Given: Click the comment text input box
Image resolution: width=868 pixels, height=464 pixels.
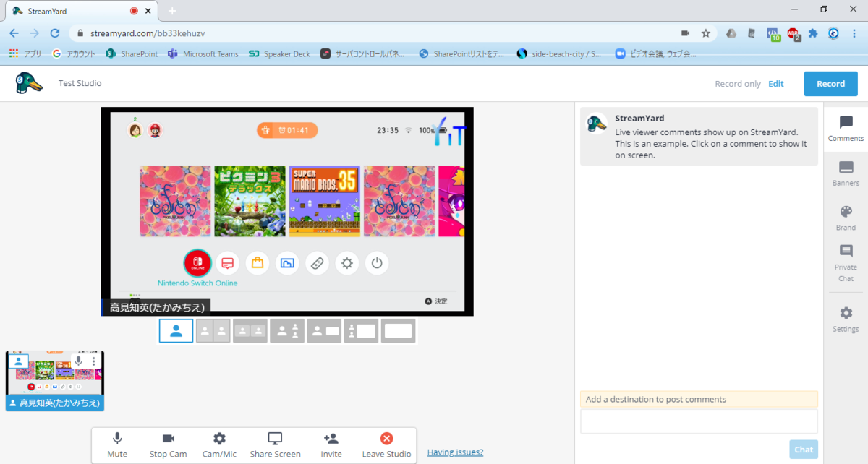Looking at the screenshot, I should (699, 421).
